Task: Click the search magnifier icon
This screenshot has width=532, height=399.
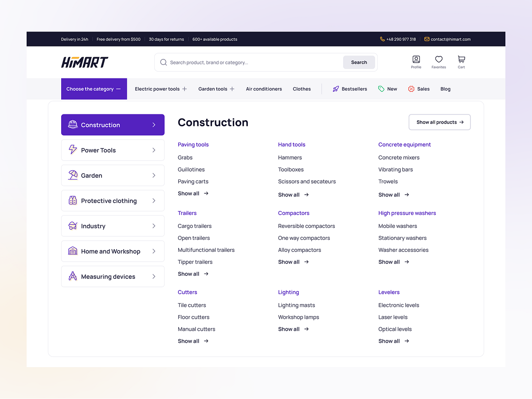Action: [x=163, y=62]
